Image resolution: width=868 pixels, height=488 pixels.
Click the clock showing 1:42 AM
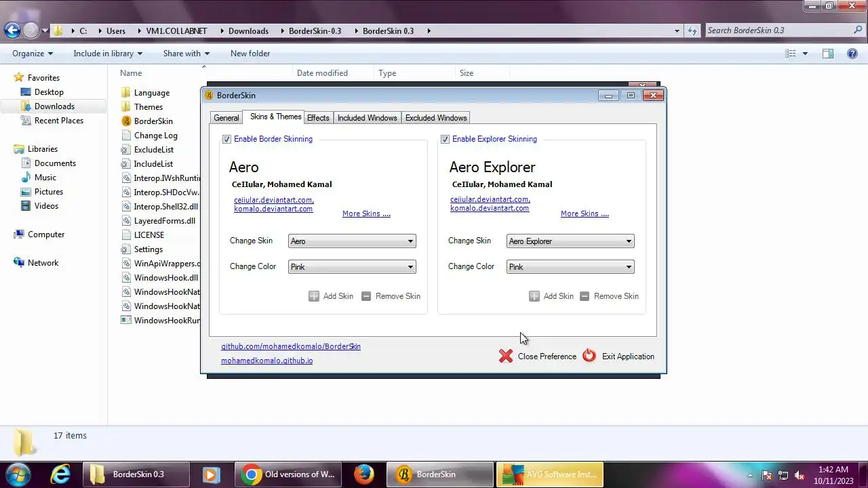pos(833,470)
